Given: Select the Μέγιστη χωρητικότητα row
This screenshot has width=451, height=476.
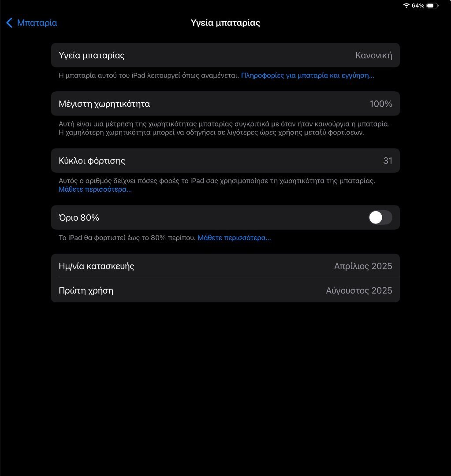Looking at the screenshot, I should click(x=225, y=104).
